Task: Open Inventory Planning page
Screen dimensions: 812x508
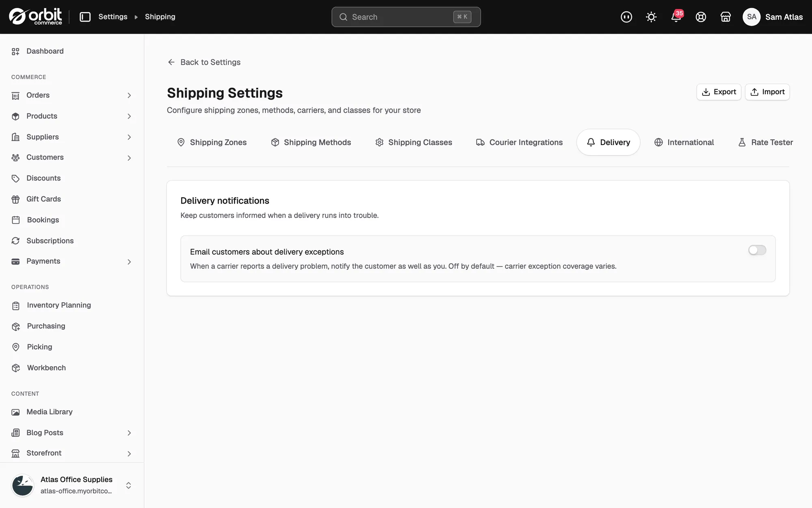Action: point(59,305)
